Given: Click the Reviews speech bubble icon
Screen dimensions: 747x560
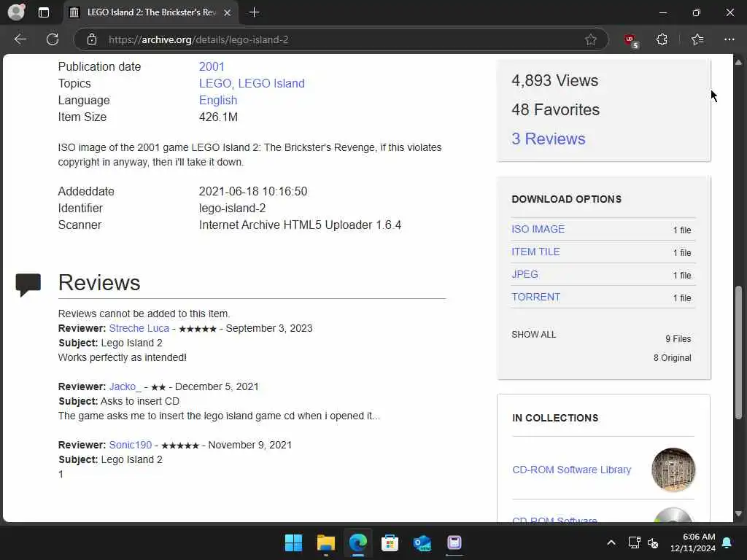Looking at the screenshot, I should (x=28, y=285).
